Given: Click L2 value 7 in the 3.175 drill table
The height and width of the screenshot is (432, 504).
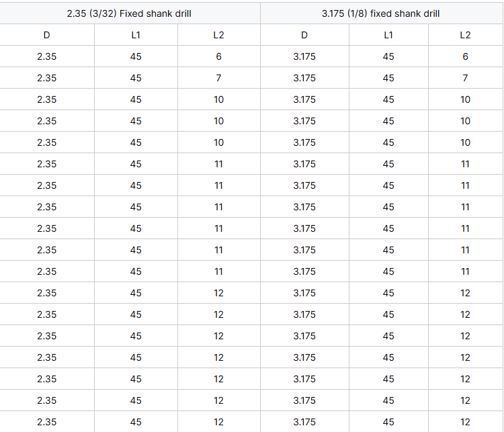Looking at the screenshot, I should tap(465, 78).
